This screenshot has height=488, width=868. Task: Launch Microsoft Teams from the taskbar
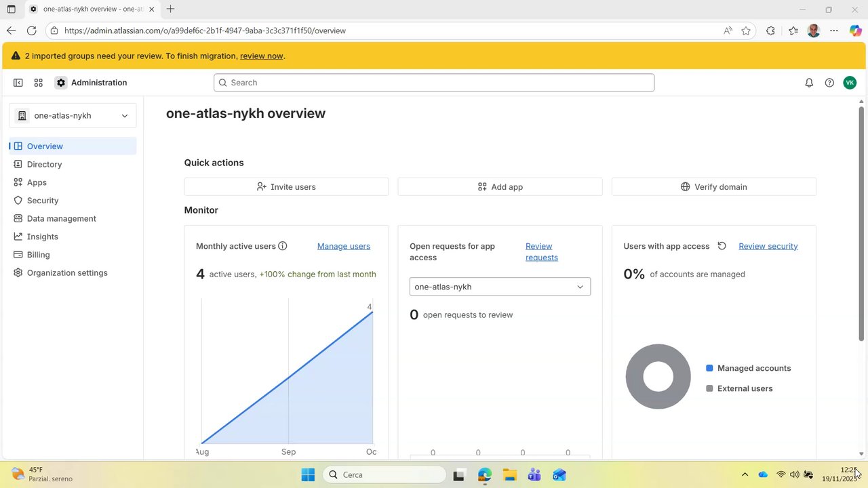pyautogui.click(x=534, y=474)
